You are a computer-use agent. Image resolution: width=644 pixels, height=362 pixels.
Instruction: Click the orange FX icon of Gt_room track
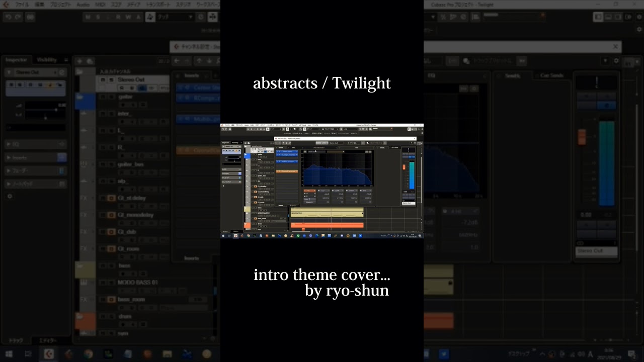coord(112,249)
